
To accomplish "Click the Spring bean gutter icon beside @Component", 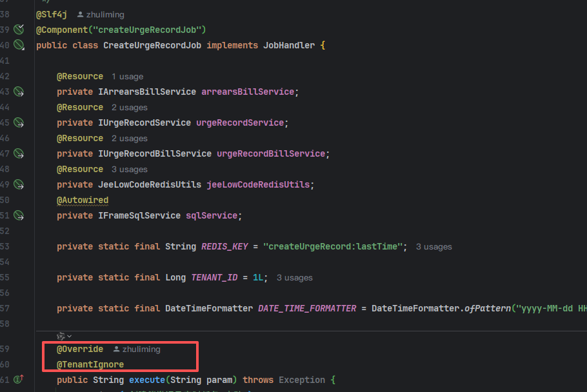I will coord(19,30).
